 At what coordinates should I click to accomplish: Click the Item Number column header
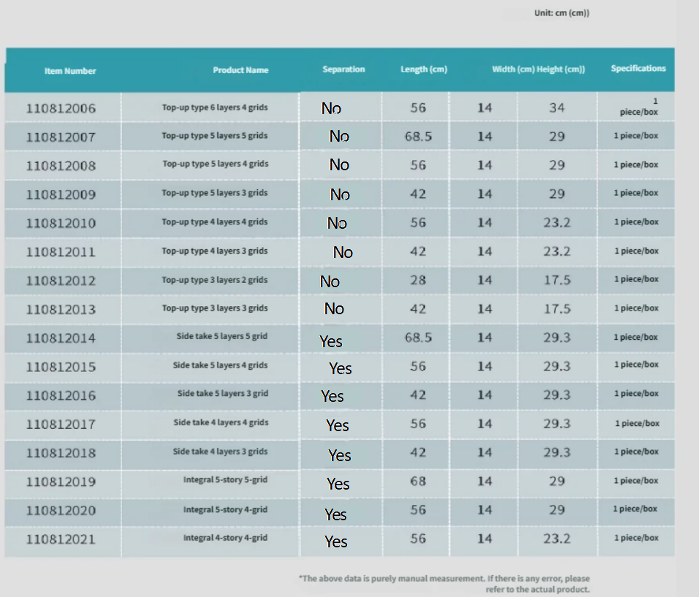(x=70, y=71)
